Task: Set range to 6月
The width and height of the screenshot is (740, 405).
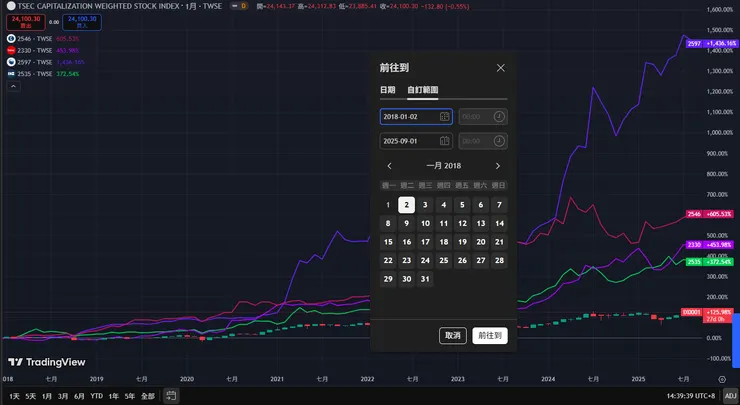Action: 79,396
